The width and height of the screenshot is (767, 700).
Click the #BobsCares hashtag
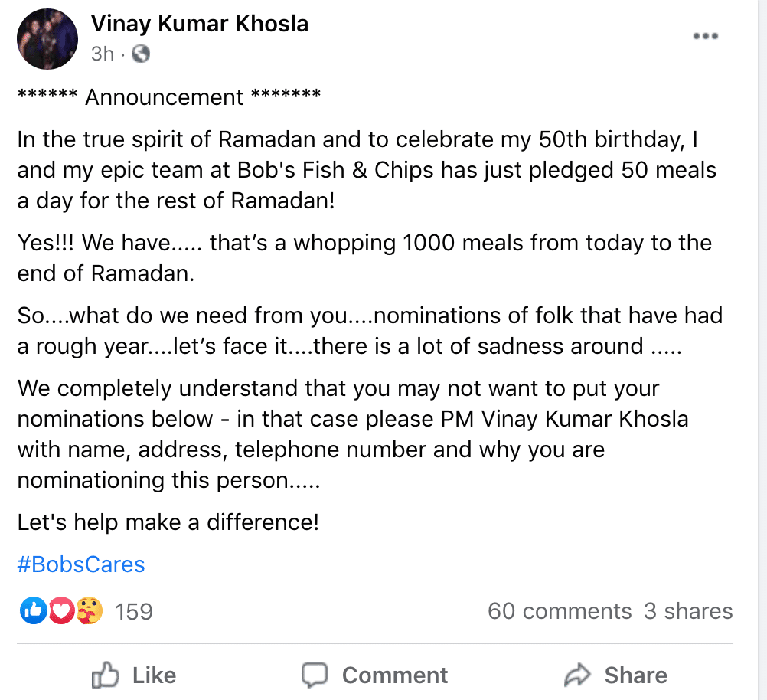coord(81,564)
